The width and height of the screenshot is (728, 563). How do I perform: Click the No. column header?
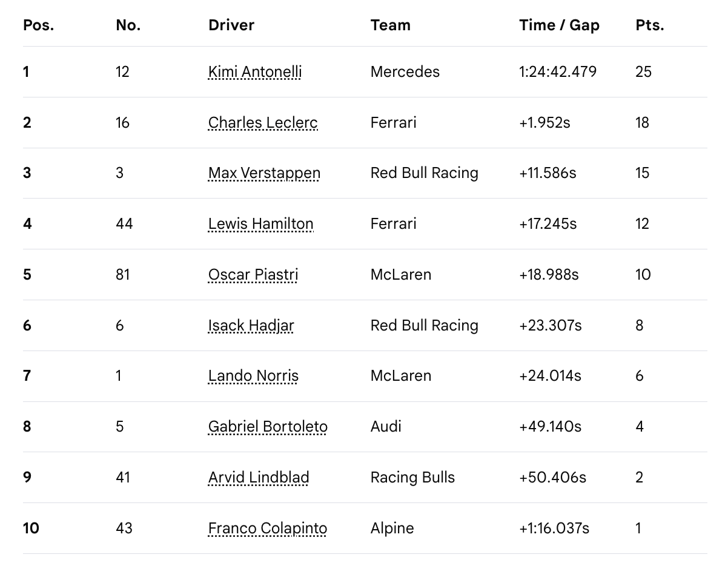[128, 25]
